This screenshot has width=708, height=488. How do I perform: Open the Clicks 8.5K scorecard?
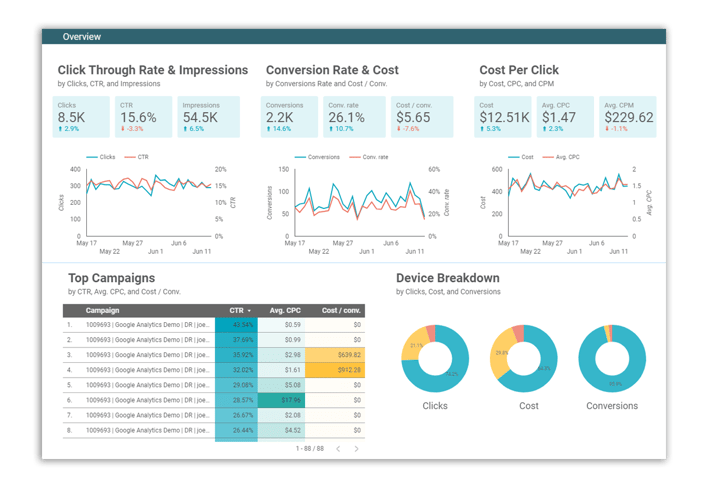click(81, 116)
